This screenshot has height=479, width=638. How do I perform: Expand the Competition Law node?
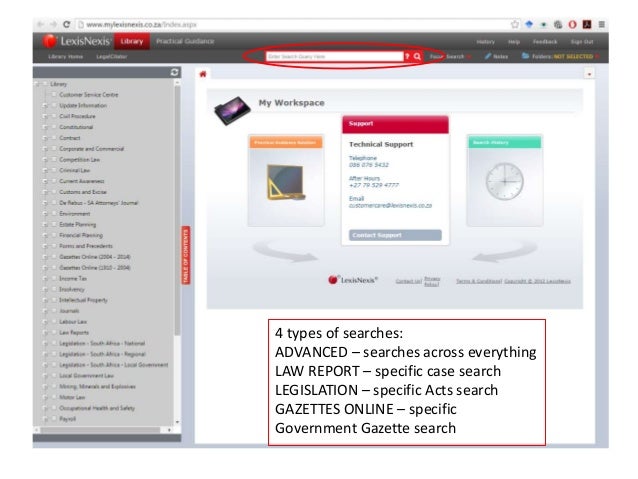coord(45,160)
